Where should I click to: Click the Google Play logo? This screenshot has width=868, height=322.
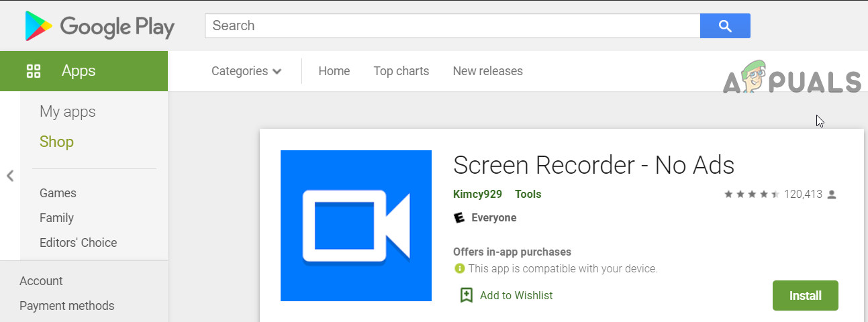(99, 26)
